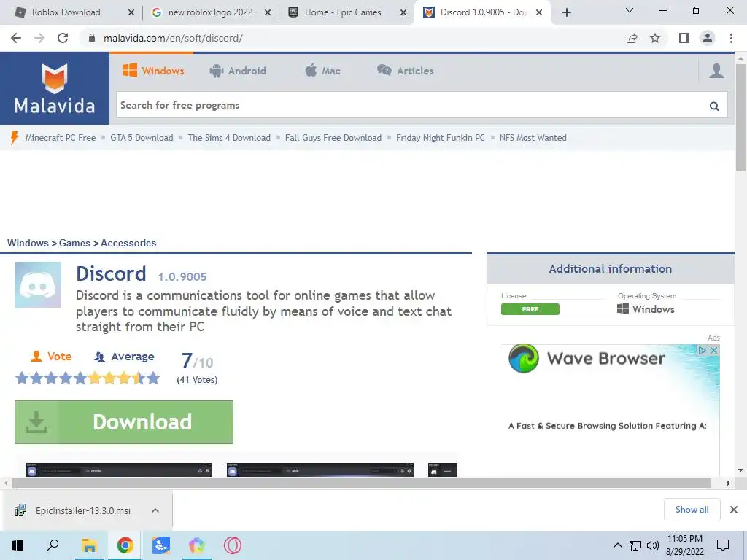Open NFS Most Wanted link
The width and height of the screenshot is (747, 560).
click(x=533, y=138)
